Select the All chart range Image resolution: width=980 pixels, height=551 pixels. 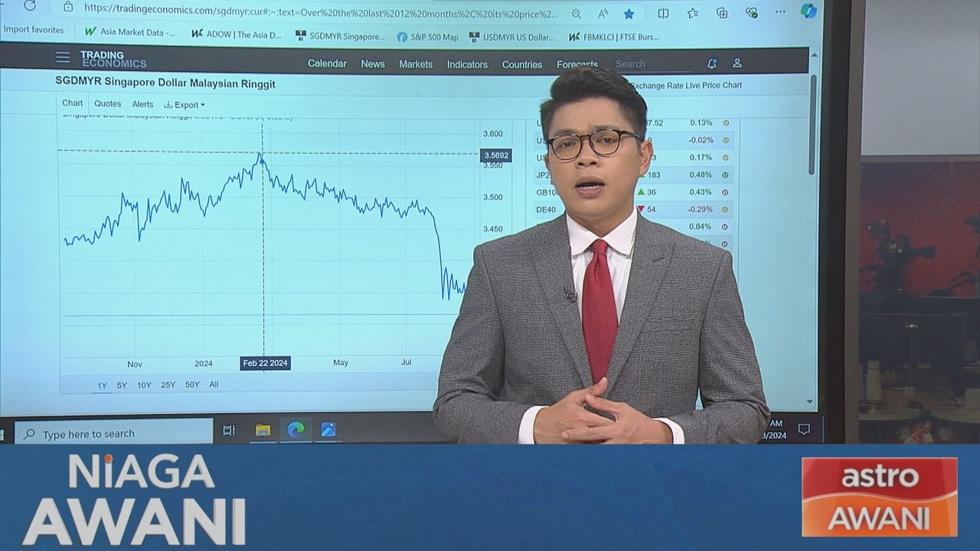click(214, 385)
